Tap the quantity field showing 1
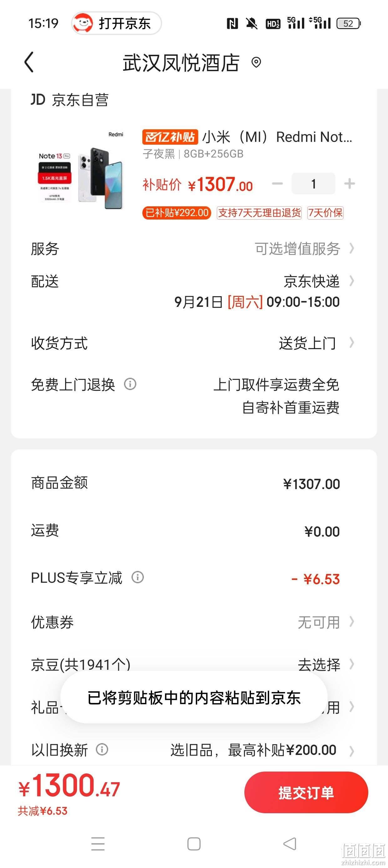Image resolution: width=388 pixels, height=868 pixels. click(313, 183)
